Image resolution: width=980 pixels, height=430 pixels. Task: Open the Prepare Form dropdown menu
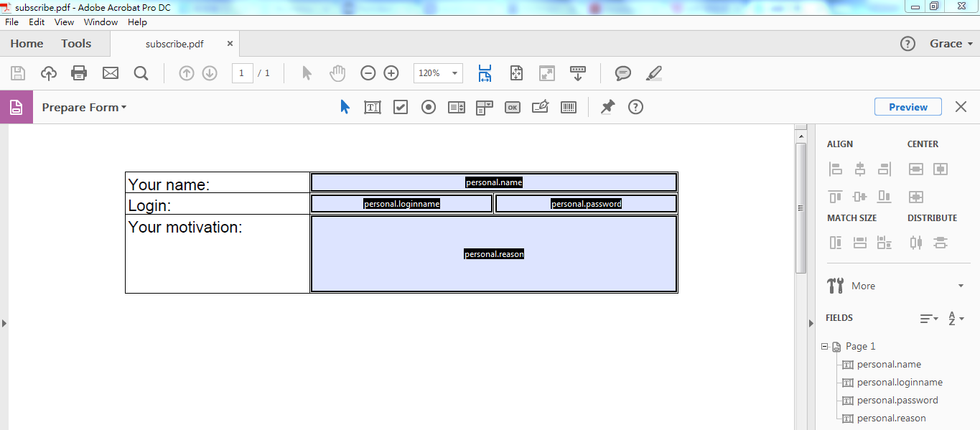click(x=84, y=108)
